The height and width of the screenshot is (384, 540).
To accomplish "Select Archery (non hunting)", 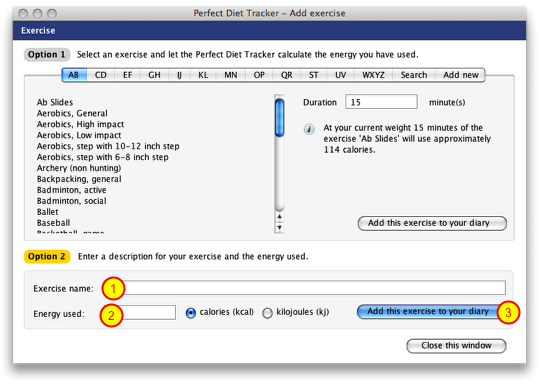I will coord(79,168).
